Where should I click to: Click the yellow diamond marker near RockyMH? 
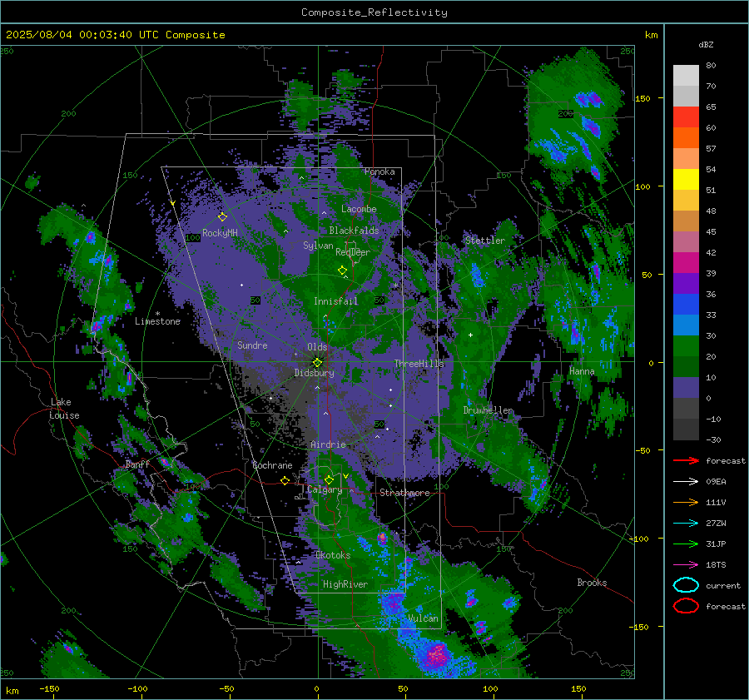(x=222, y=217)
